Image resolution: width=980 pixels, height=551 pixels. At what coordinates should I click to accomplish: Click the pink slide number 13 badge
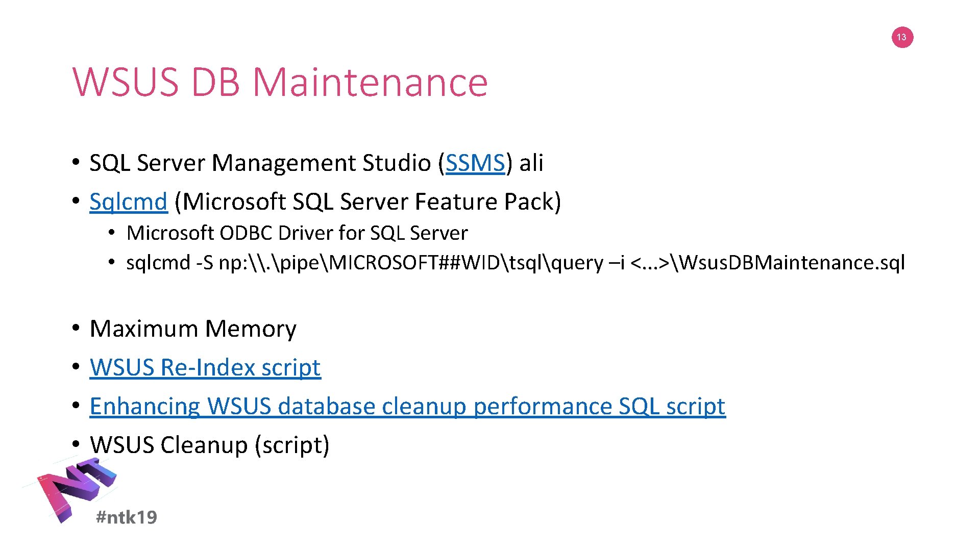point(902,37)
